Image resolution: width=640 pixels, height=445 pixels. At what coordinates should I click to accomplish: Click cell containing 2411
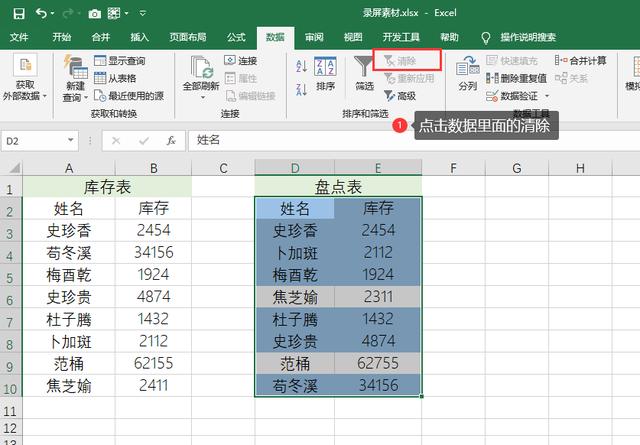point(153,385)
